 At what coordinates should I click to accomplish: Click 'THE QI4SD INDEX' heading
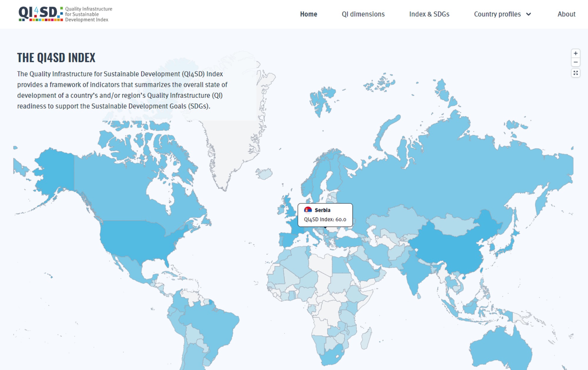56,58
